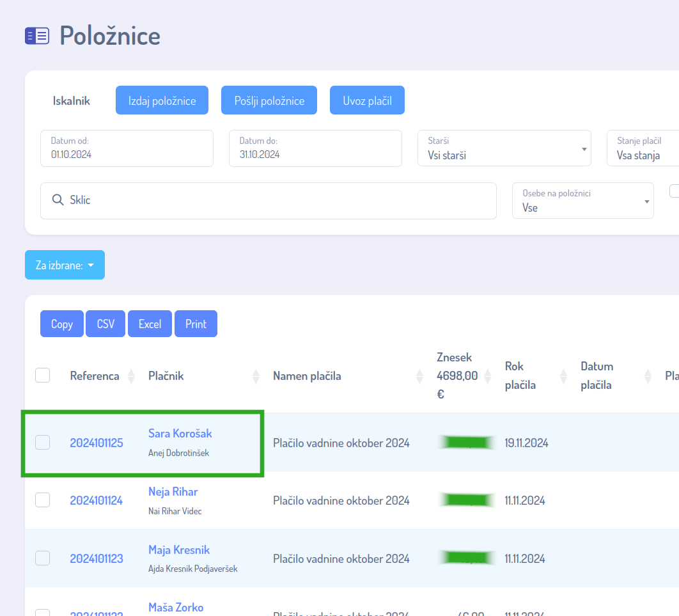Open the Starši dropdown
Image resolution: width=679 pixels, height=616 pixels.
click(x=504, y=148)
